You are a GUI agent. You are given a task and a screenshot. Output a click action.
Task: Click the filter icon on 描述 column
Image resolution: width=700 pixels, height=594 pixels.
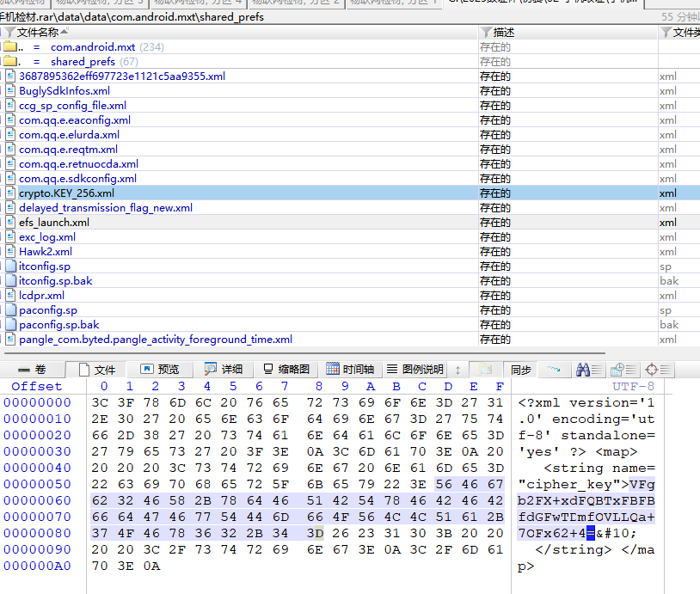tap(486, 33)
